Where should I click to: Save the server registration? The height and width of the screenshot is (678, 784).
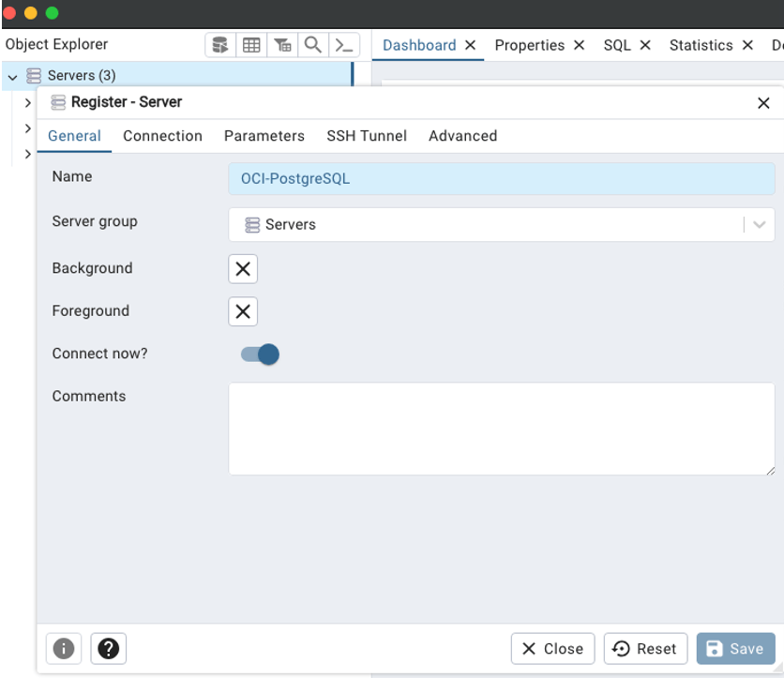[735, 648]
